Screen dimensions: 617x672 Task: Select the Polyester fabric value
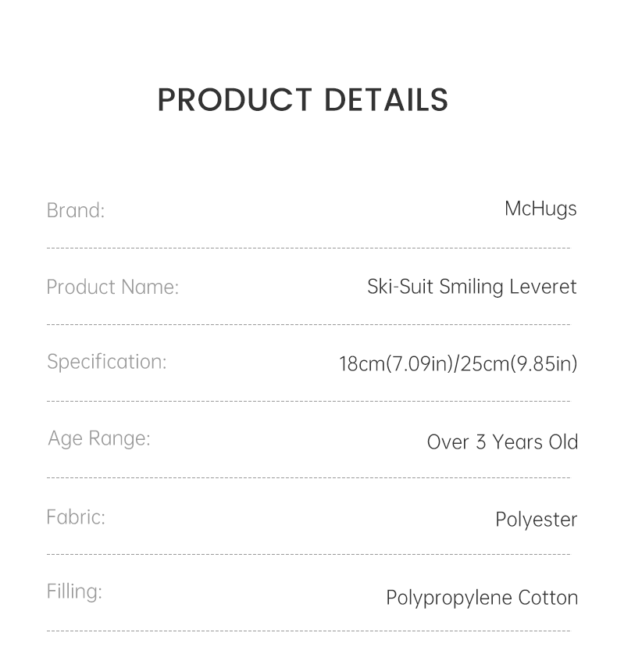536,520
